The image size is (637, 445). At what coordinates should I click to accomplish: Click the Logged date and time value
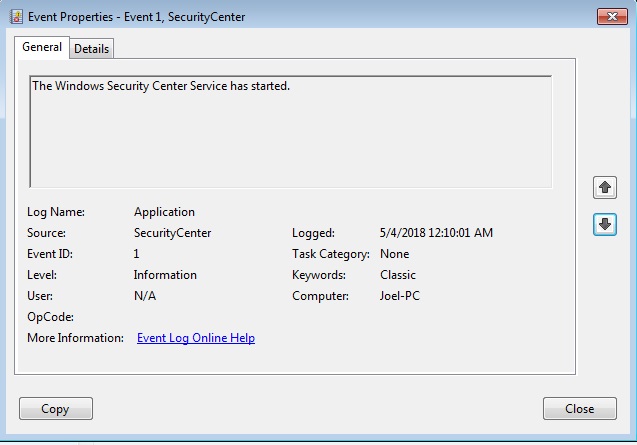point(436,233)
